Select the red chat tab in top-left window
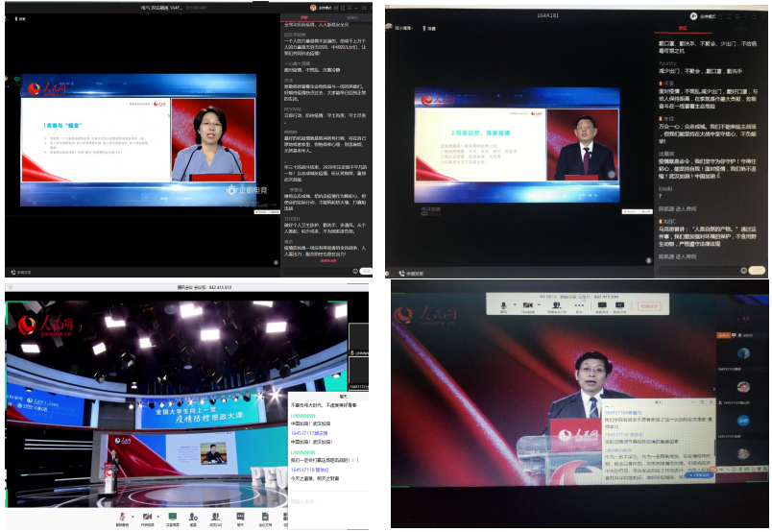This screenshot has width=772, height=532. pyautogui.click(x=305, y=17)
